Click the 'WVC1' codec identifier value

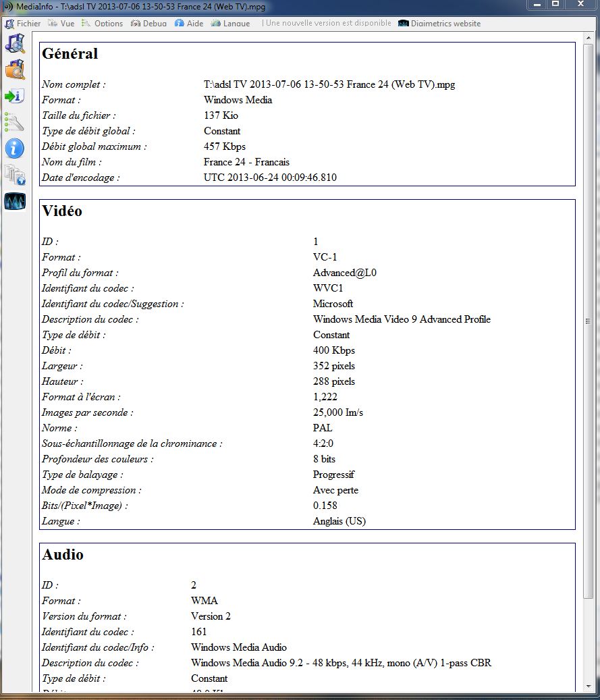click(328, 288)
